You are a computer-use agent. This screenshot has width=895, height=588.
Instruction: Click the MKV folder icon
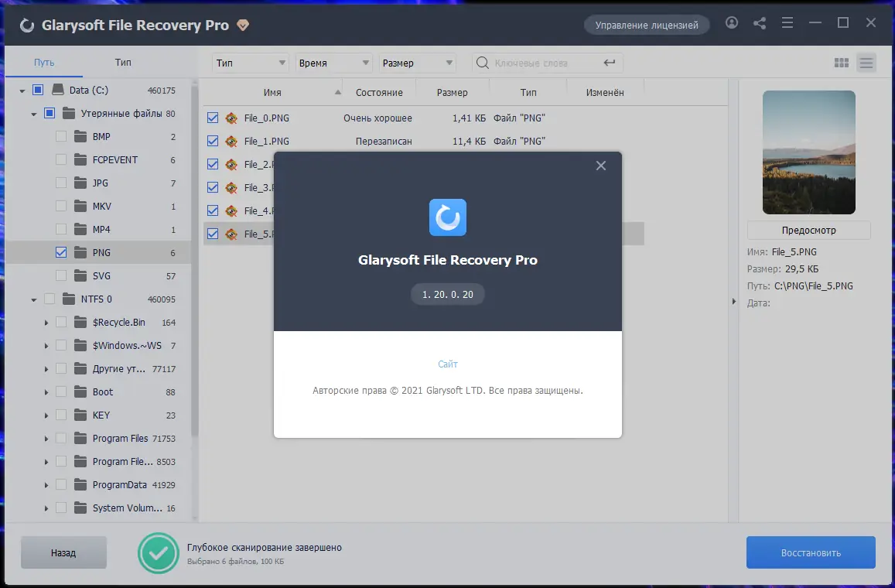80,206
